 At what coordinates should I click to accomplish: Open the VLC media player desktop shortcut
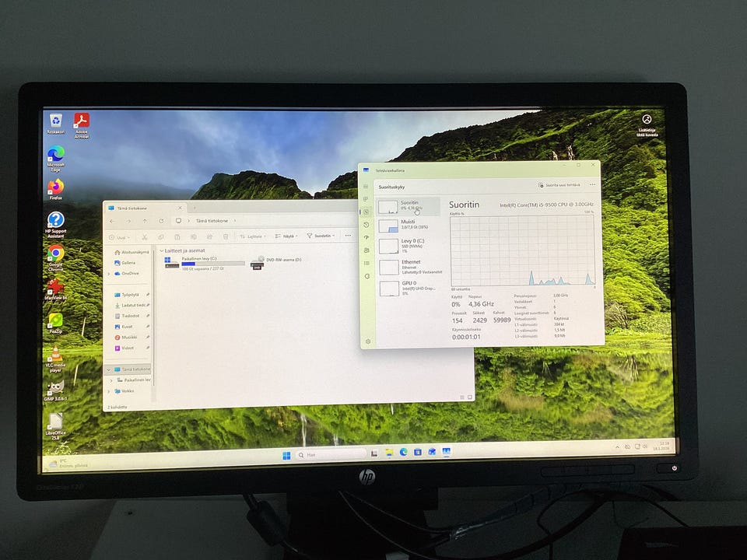click(56, 359)
